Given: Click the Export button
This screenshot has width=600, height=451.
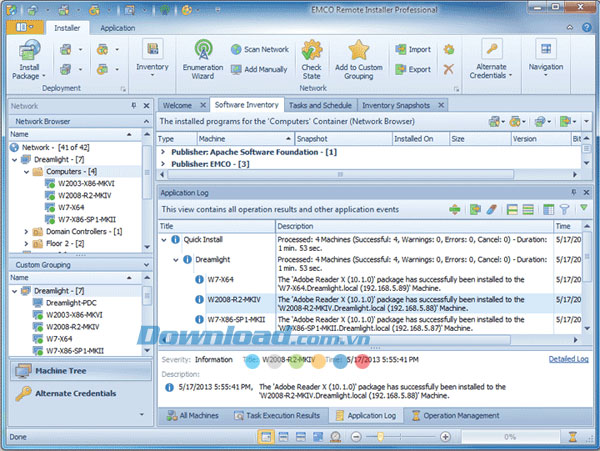Looking at the screenshot, I should click(x=413, y=69).
